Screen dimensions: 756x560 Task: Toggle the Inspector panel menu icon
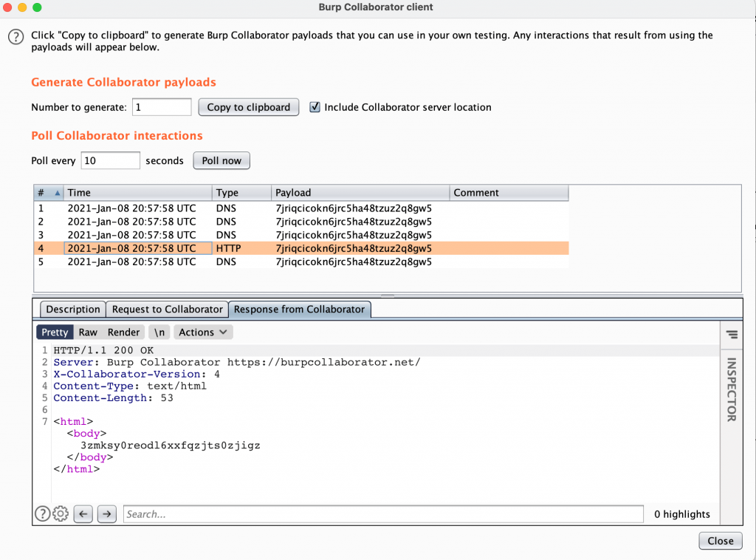point(732,334)
